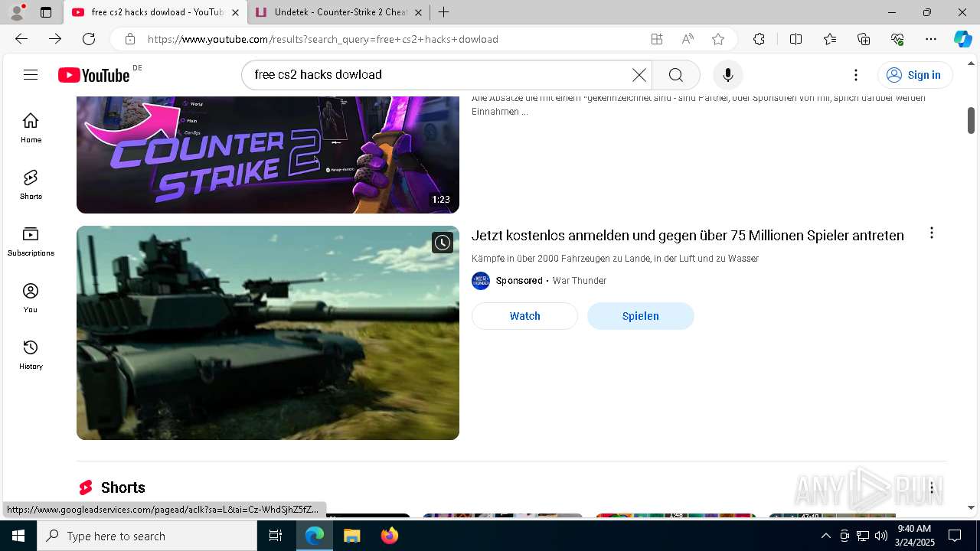
Task: Open YouTube settings three-dot menu
Action: (x=856, y=74)
